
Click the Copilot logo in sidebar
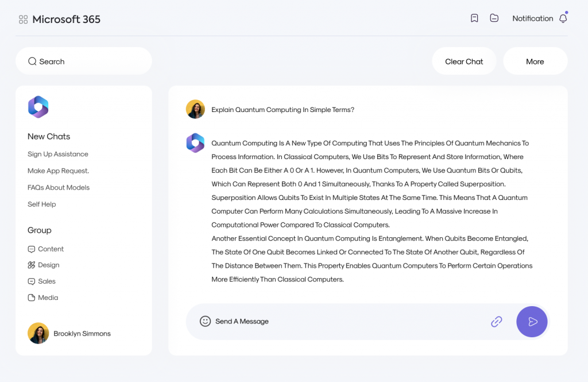pos(38,107)
